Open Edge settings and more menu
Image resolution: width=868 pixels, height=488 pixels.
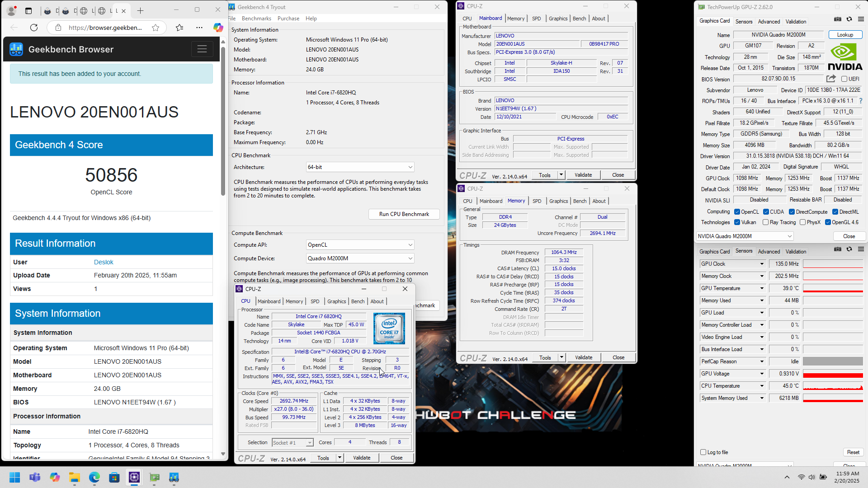tap(199, 28)
